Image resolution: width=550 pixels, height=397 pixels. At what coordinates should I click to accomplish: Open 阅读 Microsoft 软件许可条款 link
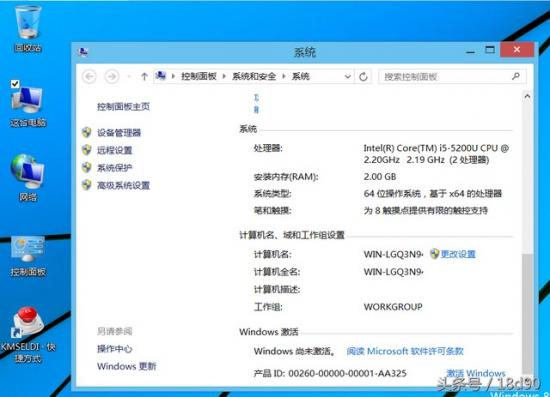405,351
